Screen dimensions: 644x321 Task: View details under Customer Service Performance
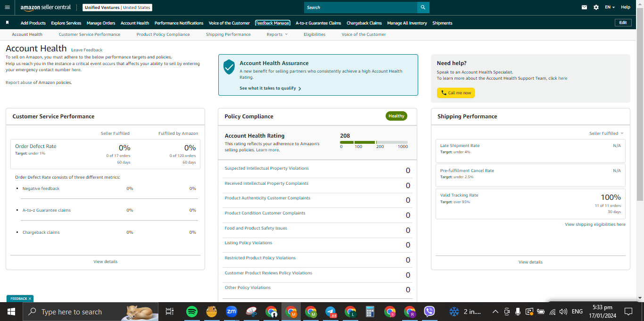(x=105, y=262)
